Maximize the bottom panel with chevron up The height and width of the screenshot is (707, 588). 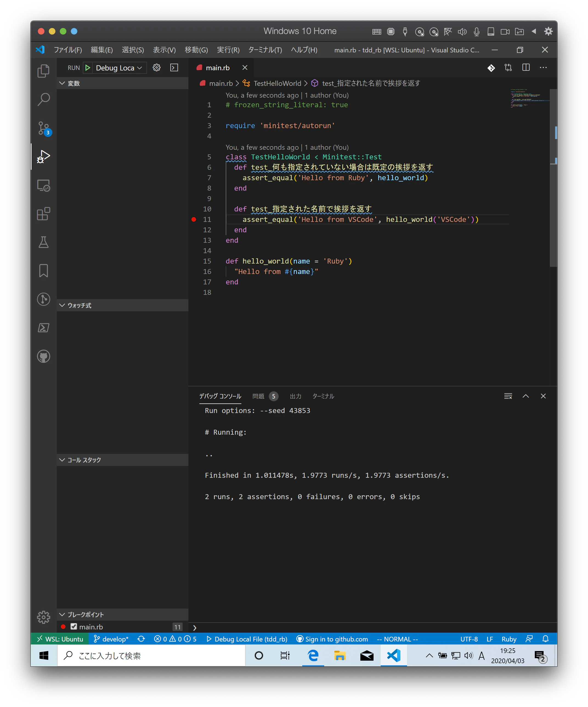(x=526, y=396)
